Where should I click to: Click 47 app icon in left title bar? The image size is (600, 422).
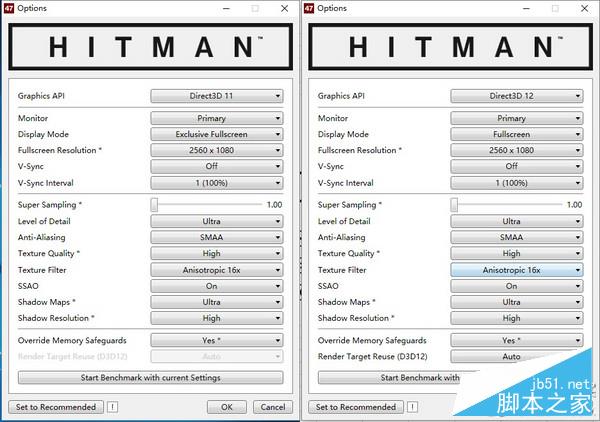[9, 8]
